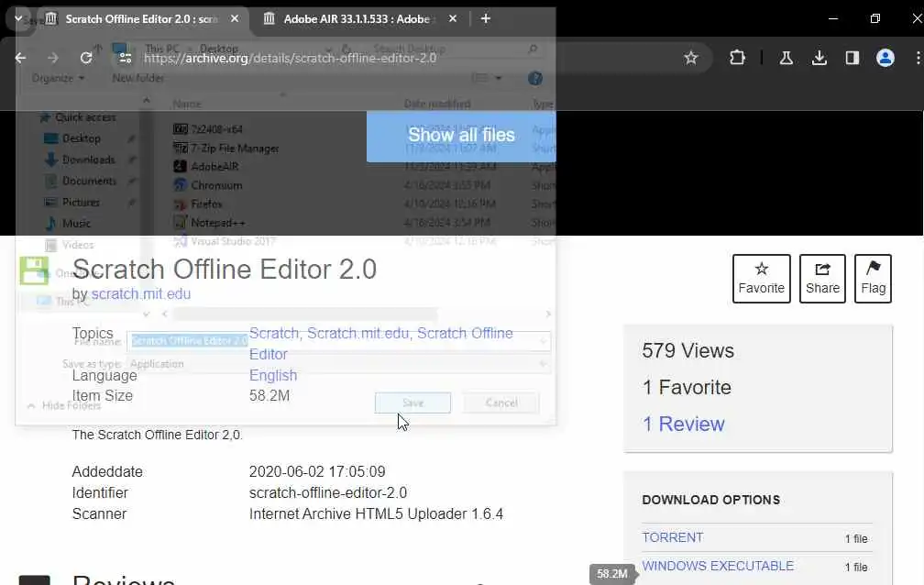View site information icon in address bar

125,58
